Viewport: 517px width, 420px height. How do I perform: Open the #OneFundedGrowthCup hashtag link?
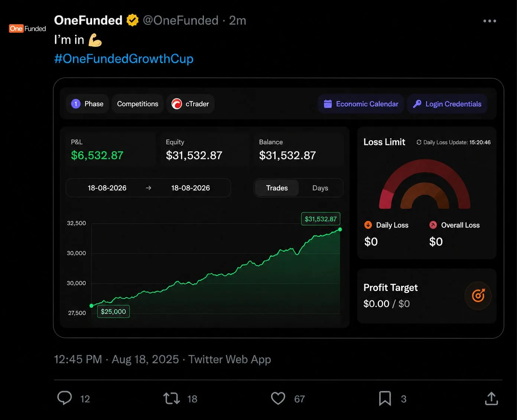[x=124, y=59]
